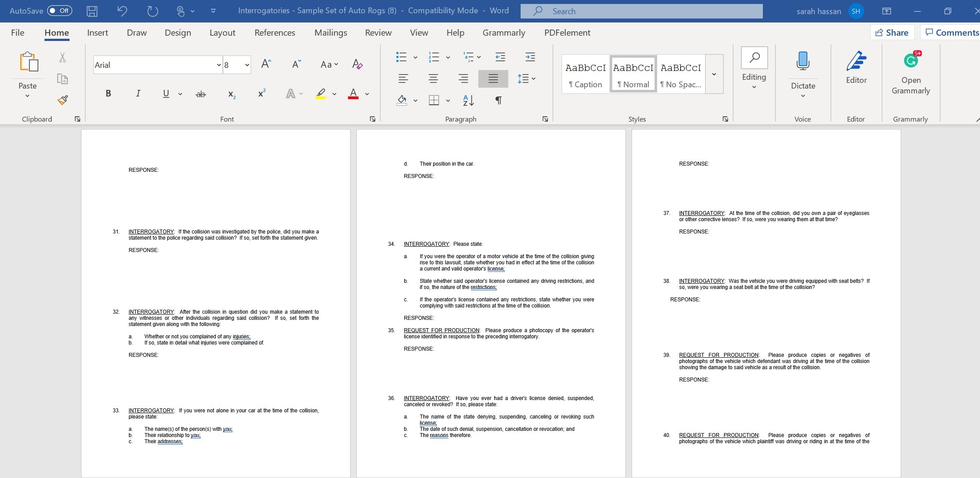Toggle italic formatting
980x478 pixels.
point(137,93)
